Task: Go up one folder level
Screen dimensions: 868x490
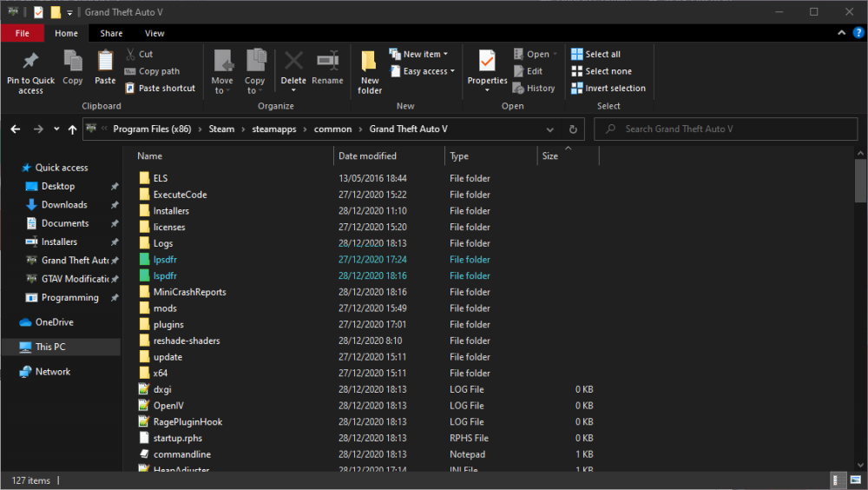Action: point(72,129)
